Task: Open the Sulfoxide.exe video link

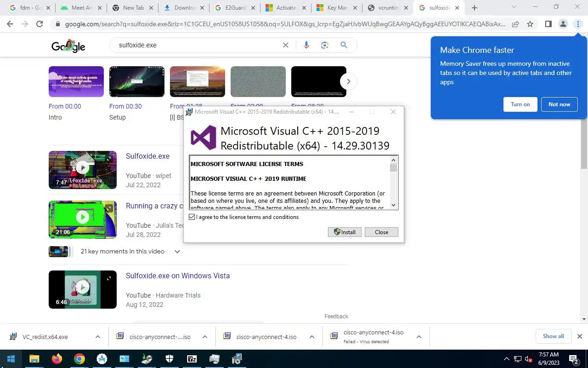Action: pyautogui.click(x=147, y=156)
